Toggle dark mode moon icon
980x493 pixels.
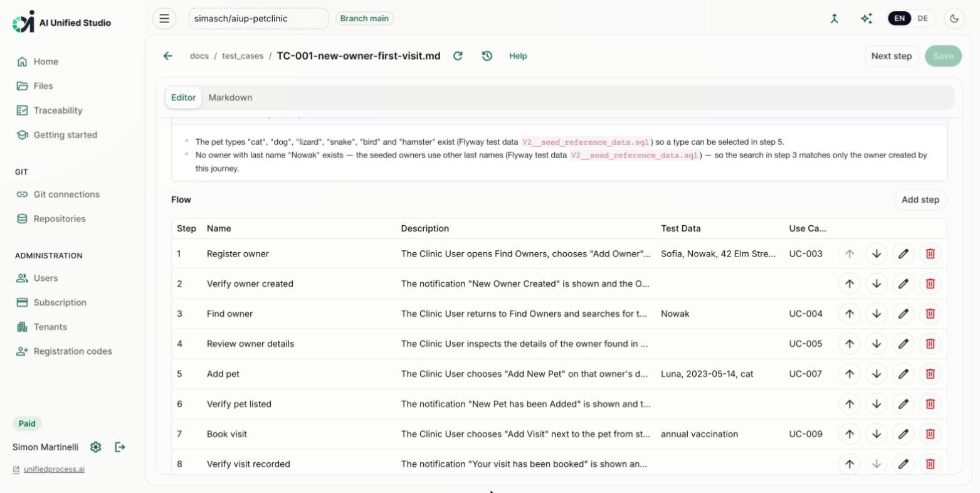coord(954,19)
